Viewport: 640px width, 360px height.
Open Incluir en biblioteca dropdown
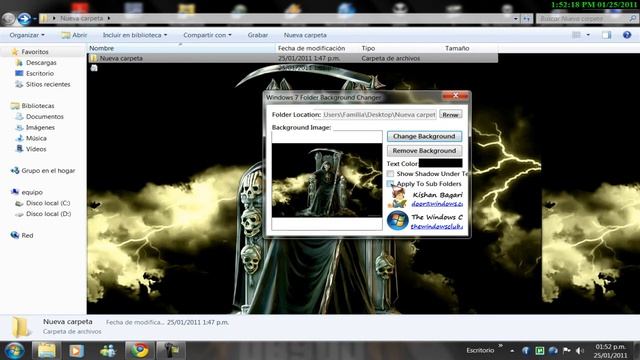tap(135, 35)
